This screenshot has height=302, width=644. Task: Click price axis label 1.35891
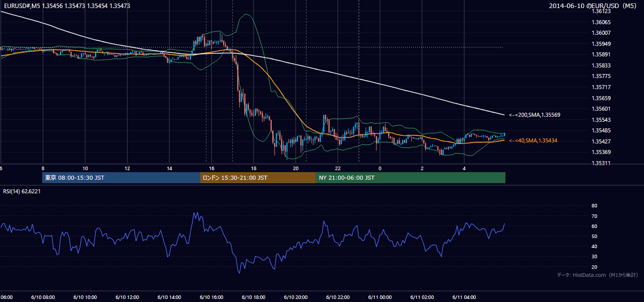(601, 54)
